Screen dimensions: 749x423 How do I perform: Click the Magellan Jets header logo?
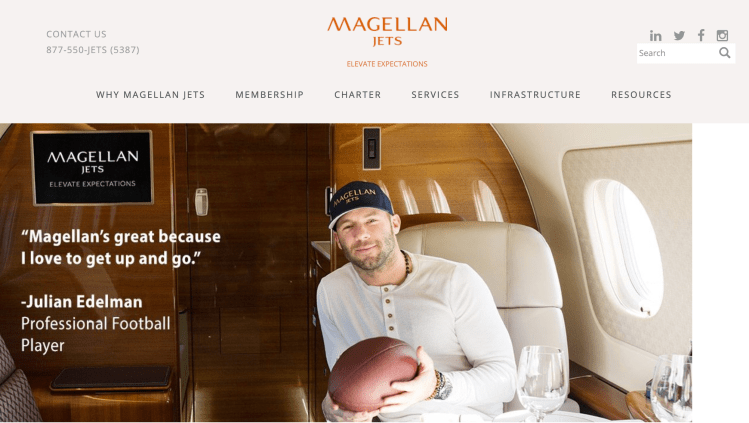pyautogui.click(x=387, y=32)
